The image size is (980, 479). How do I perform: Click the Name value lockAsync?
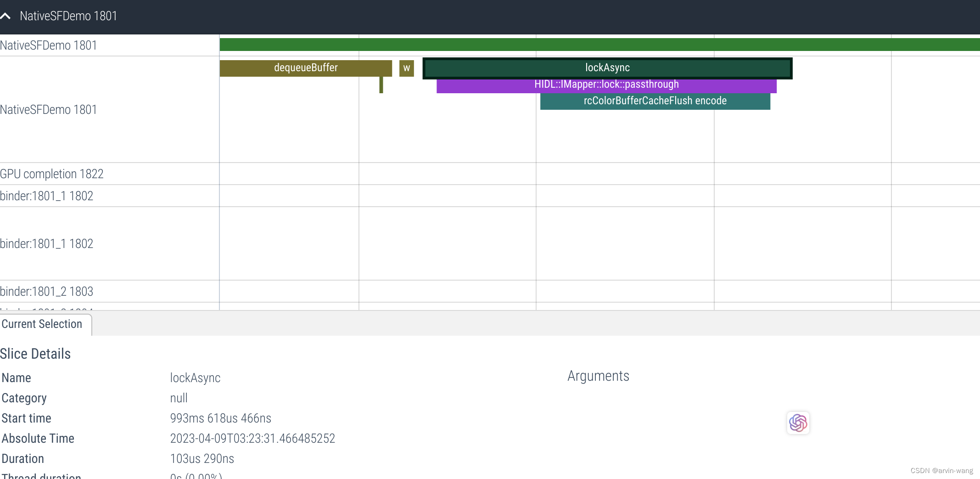(x=195, y=378)
